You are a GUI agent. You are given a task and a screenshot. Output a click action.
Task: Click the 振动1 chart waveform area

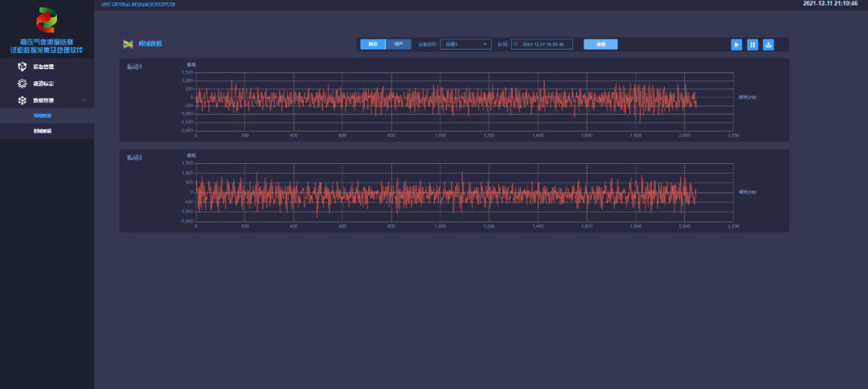(x=446, y=99)
